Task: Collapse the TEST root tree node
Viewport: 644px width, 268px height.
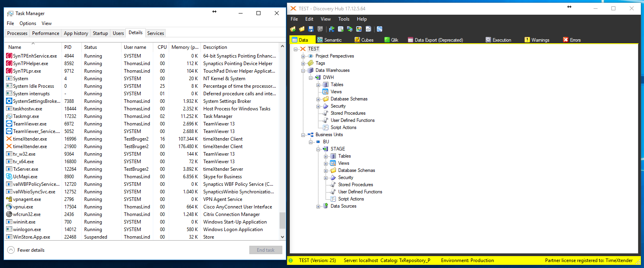Action: click(x=295, y=49)
